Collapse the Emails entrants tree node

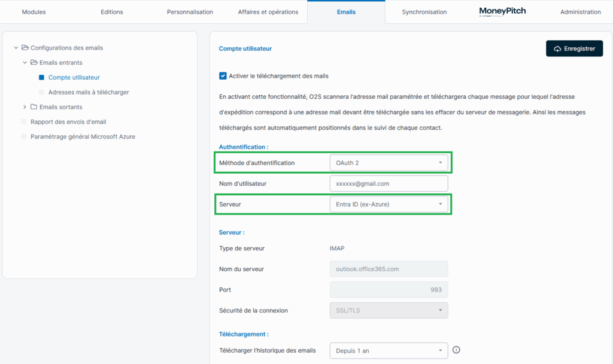click(25, 62)
